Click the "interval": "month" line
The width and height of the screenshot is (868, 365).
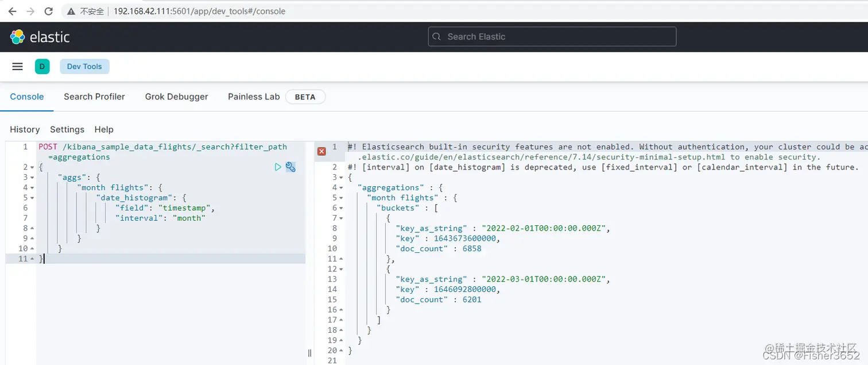pyautogui.click(x=160, y=218)
